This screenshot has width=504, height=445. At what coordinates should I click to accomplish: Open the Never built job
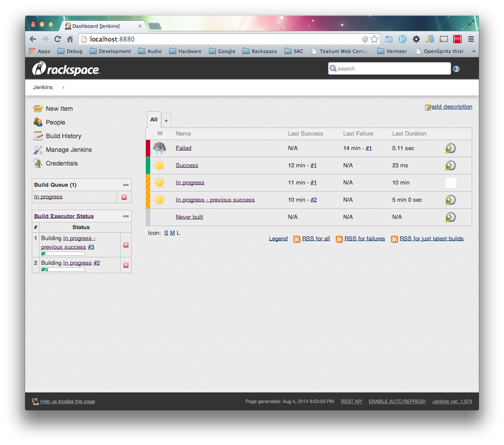point(189,217)
